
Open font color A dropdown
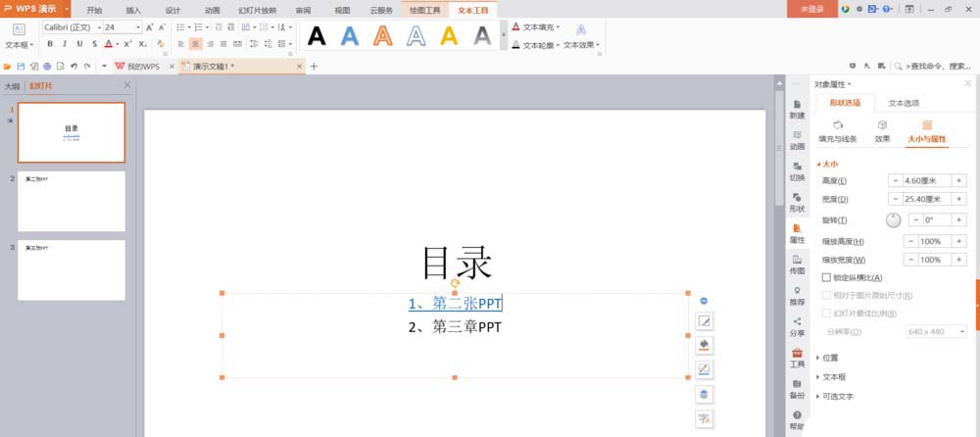117,44
